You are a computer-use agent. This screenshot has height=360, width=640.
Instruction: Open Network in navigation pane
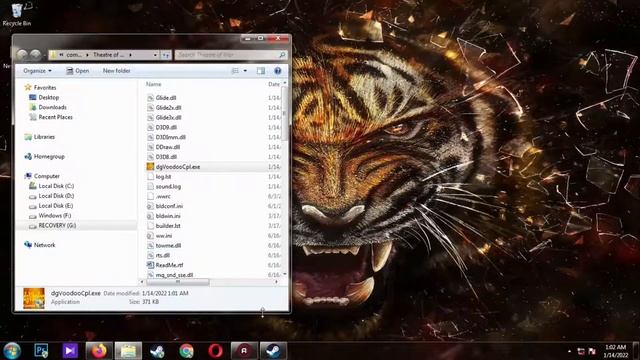pos(44,245)
